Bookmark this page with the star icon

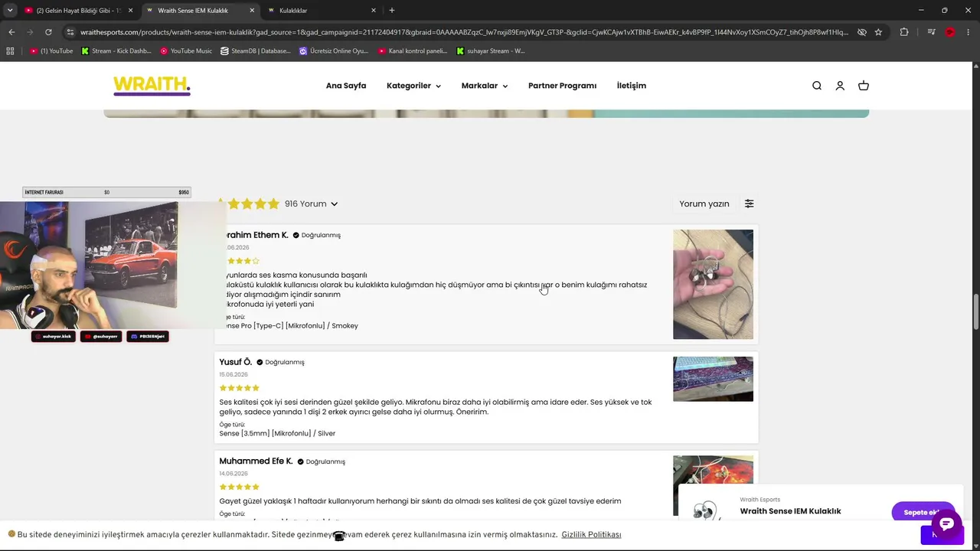878,32
